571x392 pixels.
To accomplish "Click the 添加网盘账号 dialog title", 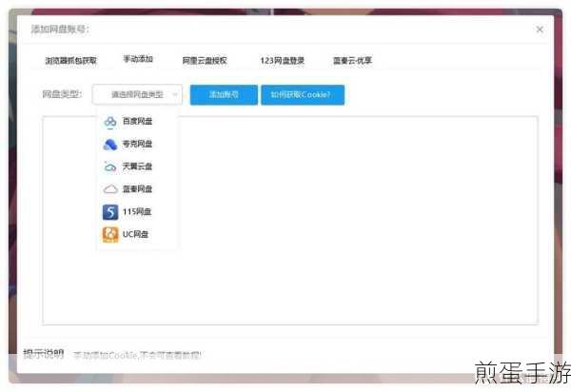I will pos(60,29).
